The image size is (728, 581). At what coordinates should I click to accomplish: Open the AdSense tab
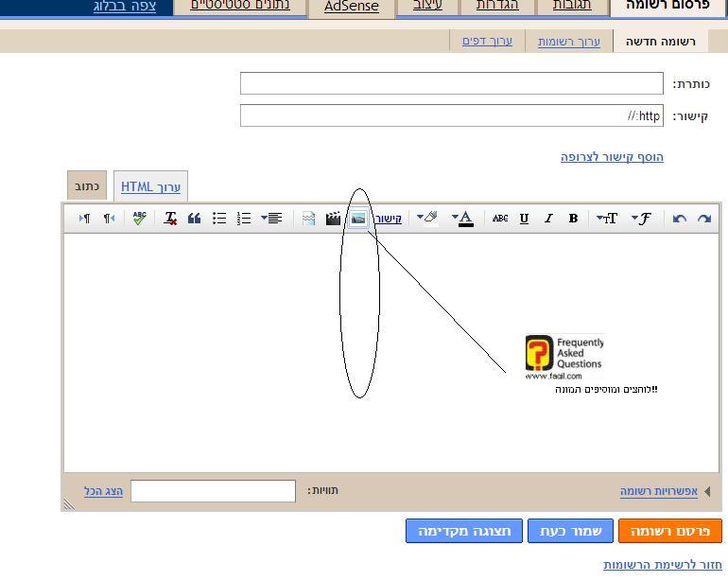click(351, 7)
